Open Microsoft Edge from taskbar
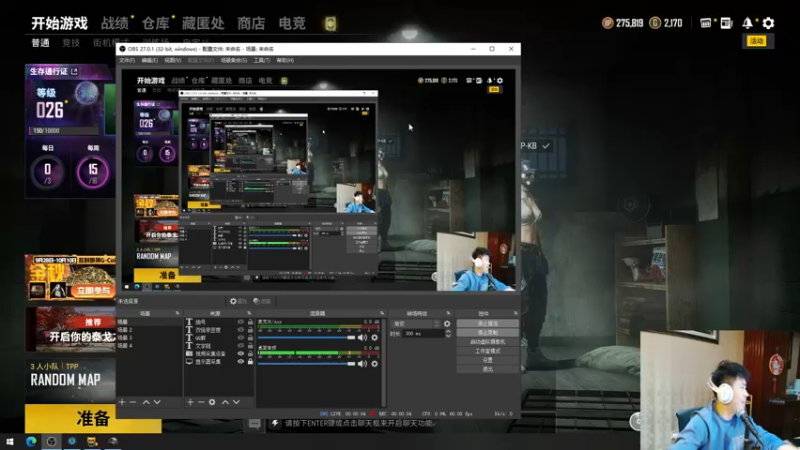This screenshot has width=800, height=450. (31, 441)
